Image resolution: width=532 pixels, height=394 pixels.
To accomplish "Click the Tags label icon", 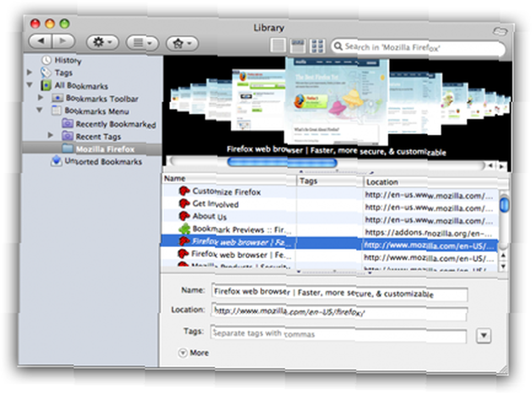I will coord(45,72).
